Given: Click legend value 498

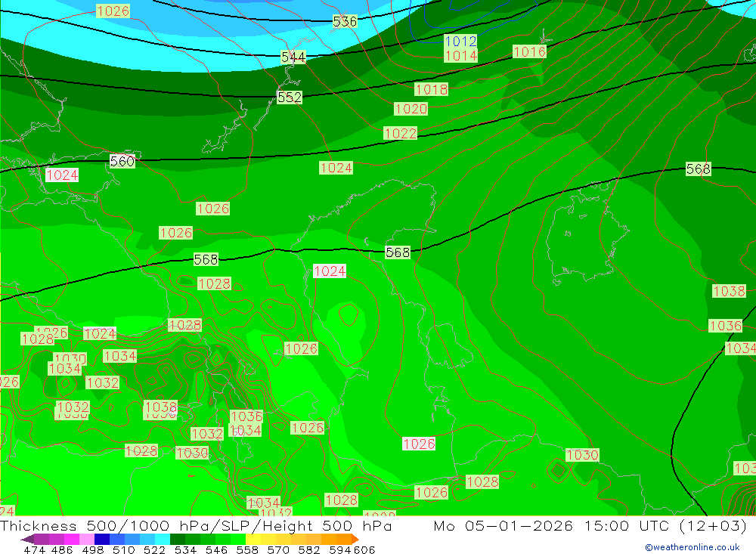Looking at the screenshot, I should [93, 549].
